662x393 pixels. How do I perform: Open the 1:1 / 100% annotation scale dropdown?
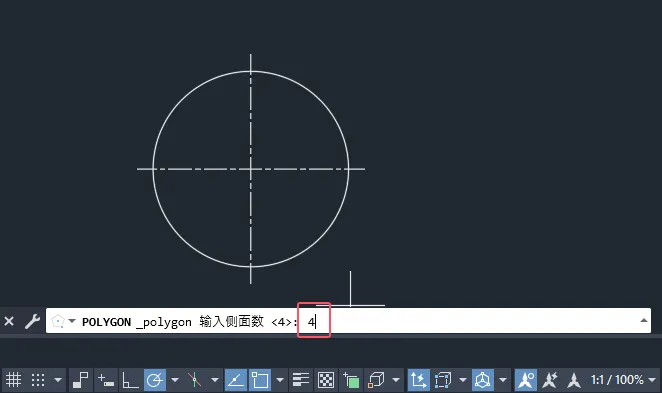point(624,380)
